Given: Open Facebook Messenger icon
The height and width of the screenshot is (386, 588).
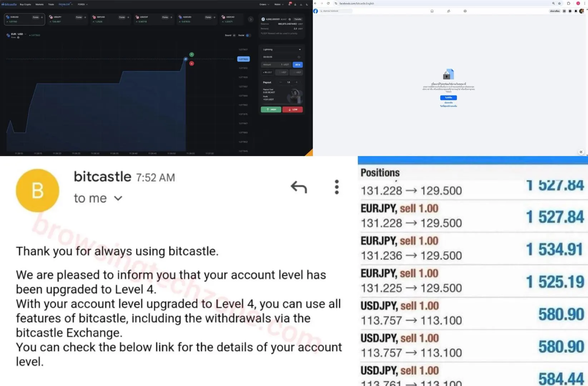Looking at the screenshot, I should [x=570, y=11].
